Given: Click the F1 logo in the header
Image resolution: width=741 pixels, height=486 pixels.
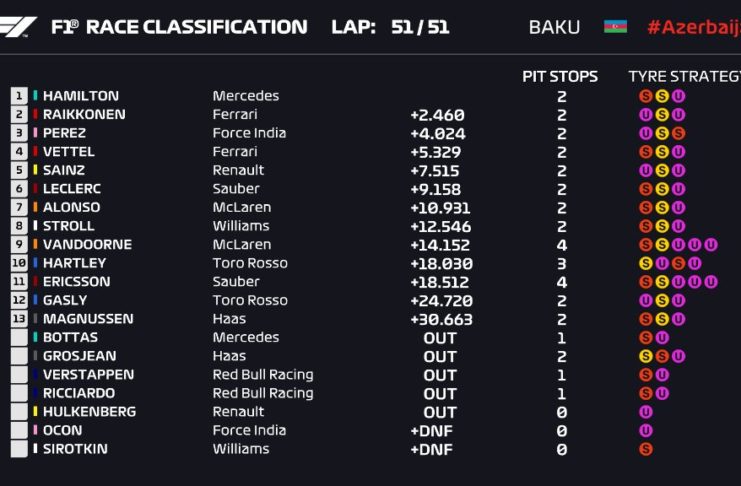Looking at the screenshot, I should (20, 26).
